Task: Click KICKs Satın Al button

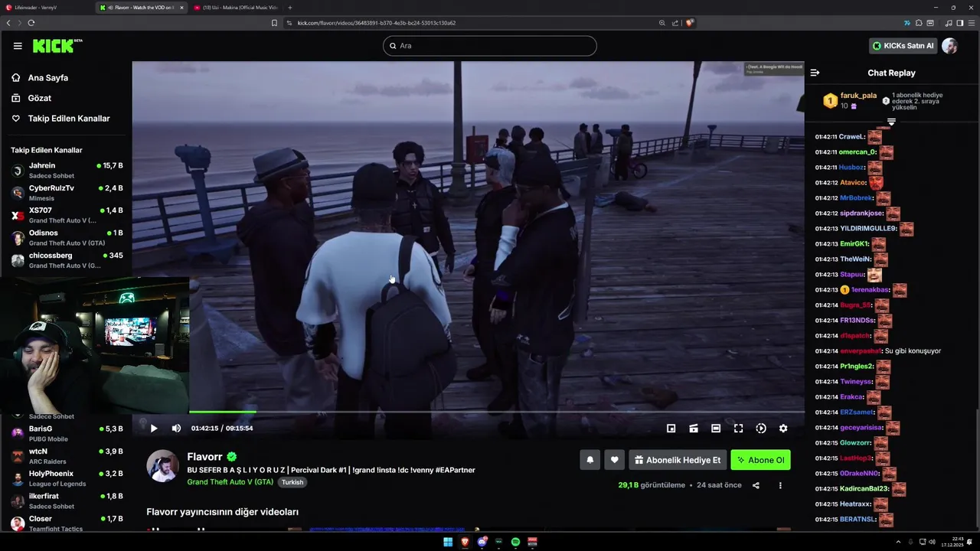Action: 903,46
